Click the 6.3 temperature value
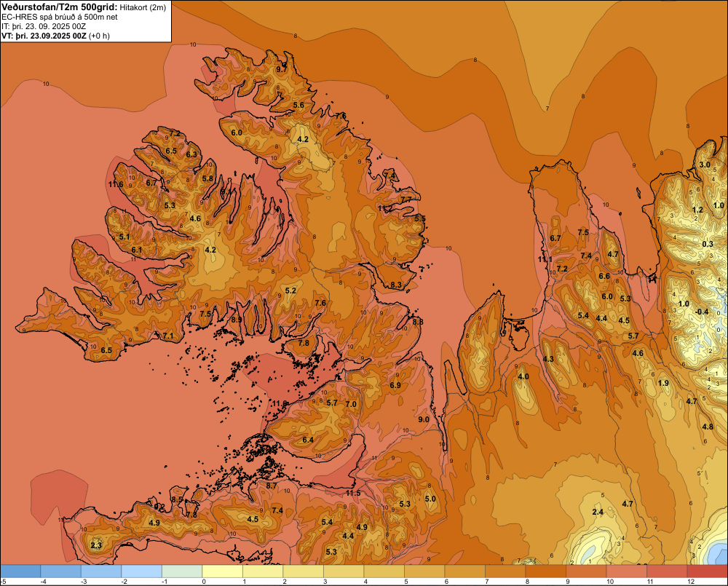728x586 pixels. [191, 154]
